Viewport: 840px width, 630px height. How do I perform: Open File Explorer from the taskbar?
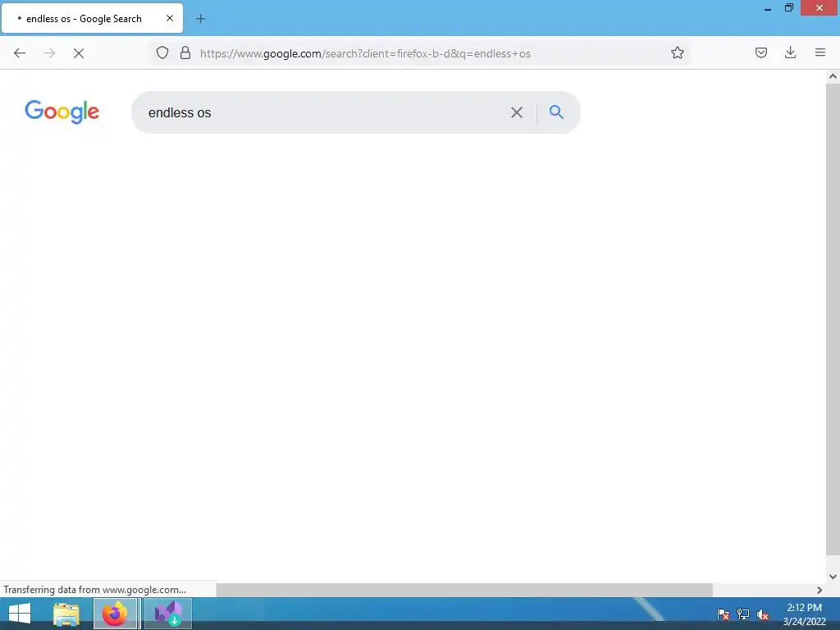[x=66, y=614]
